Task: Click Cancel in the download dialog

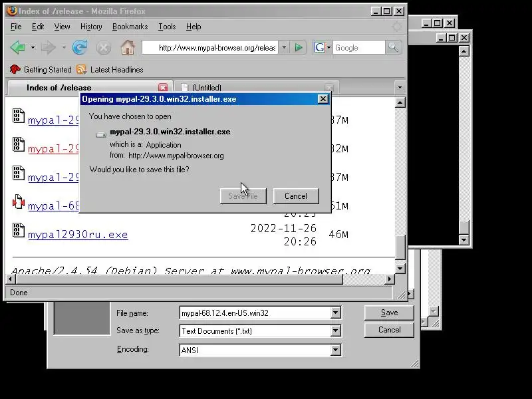Action: (x=296, y=196)
